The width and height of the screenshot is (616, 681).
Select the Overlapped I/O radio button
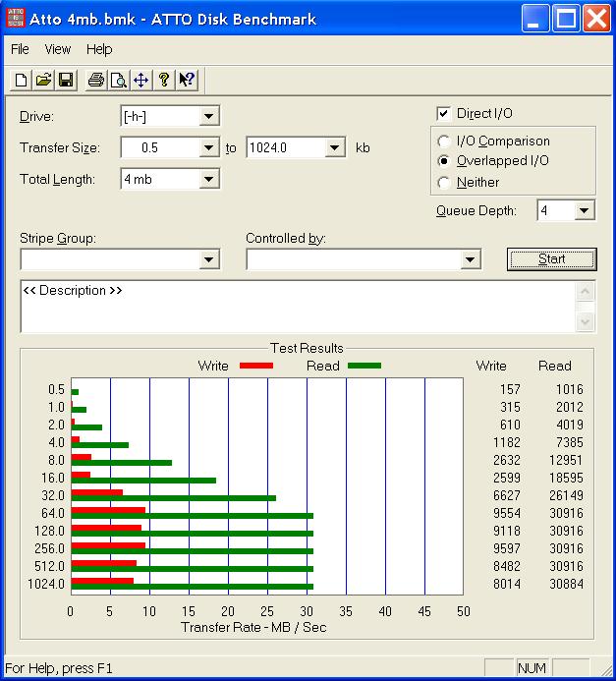tap(443, 161)
